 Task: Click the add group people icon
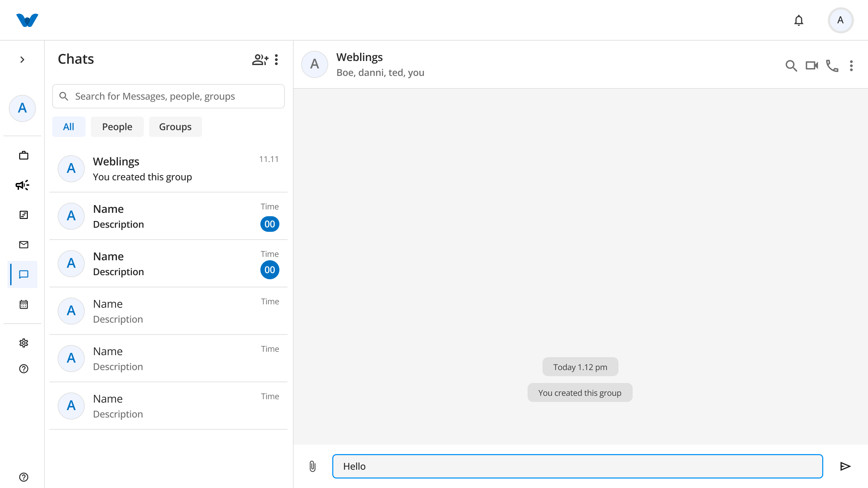pos(260,60)
